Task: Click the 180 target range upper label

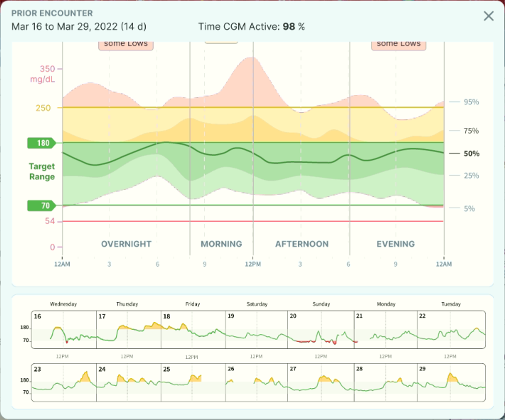Action: click(41, 143)
